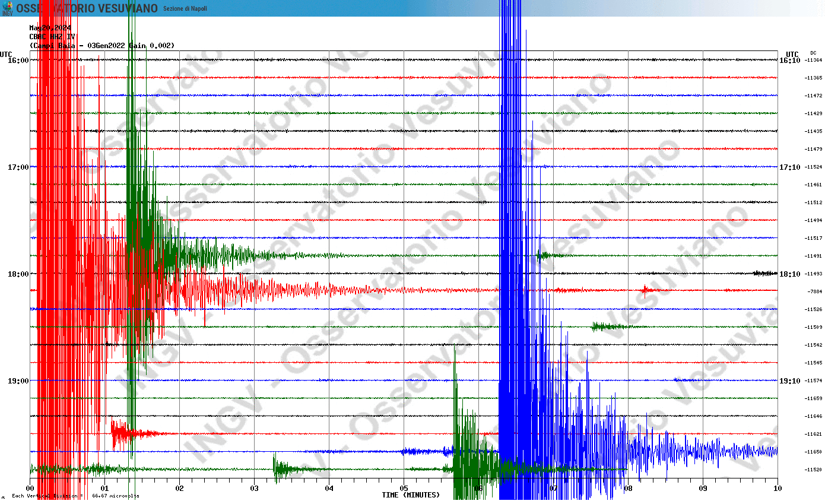Viewport: 825px width, 504px height.
Task: Click the 17:10 time label
Action: 790,167
